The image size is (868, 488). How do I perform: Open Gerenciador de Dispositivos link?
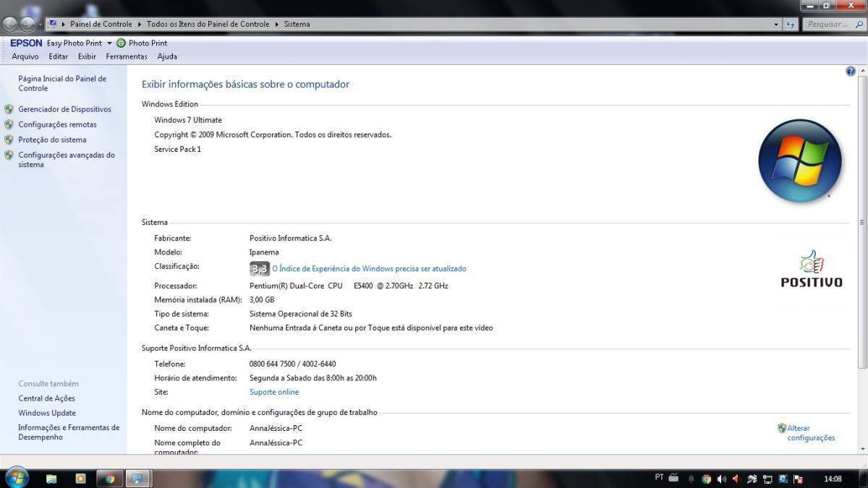(65, 109)
